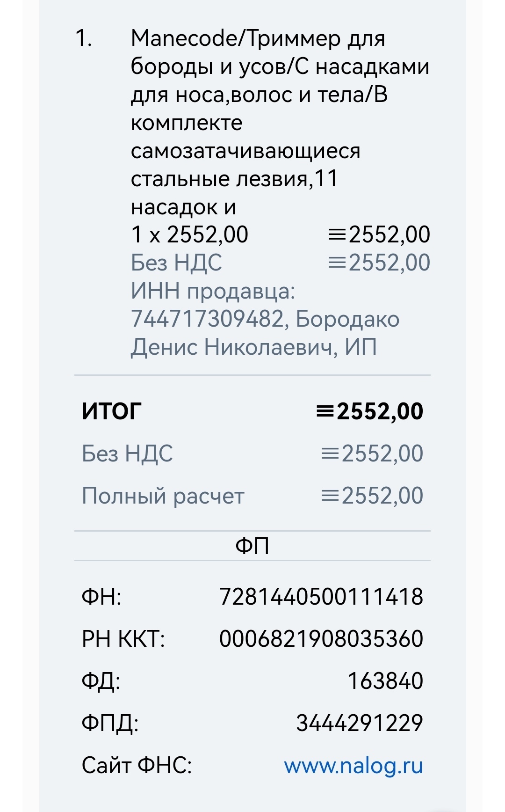
Task: Select the ФН label
Action: click(101, 597)
